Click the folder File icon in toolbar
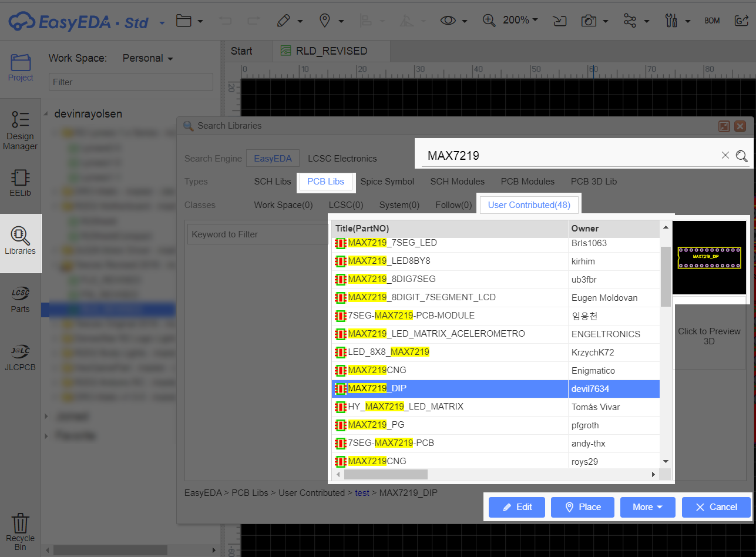This screenshot has width=756, height=557. pyautogui.click(x=184, y=21)
